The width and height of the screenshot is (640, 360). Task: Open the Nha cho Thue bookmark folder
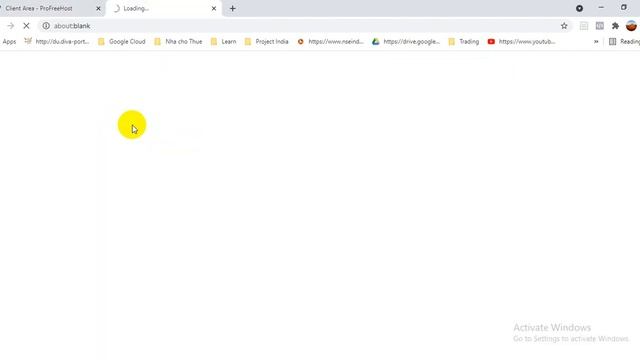tap(178, 42)
